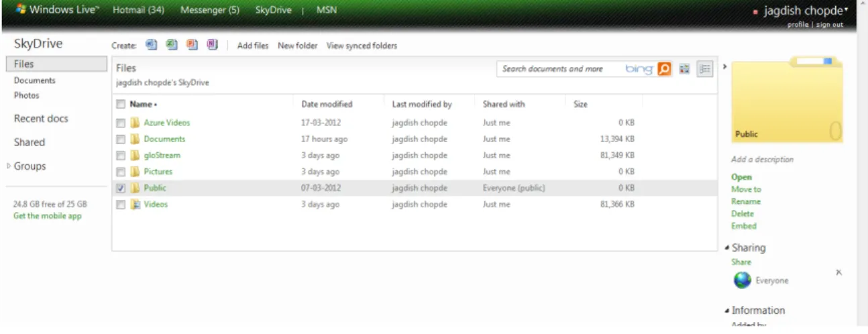Click the Everyone globe icon under Sharing

742,280
